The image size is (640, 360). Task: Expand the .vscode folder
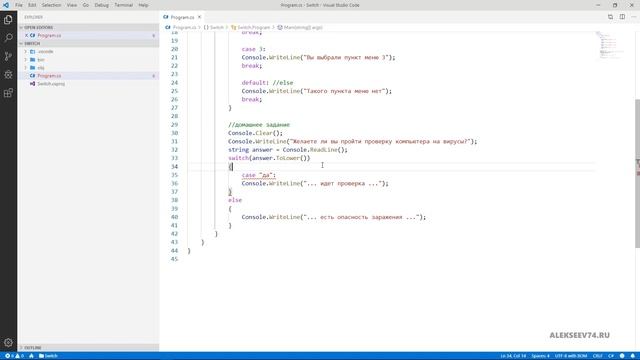coord(26,51)
